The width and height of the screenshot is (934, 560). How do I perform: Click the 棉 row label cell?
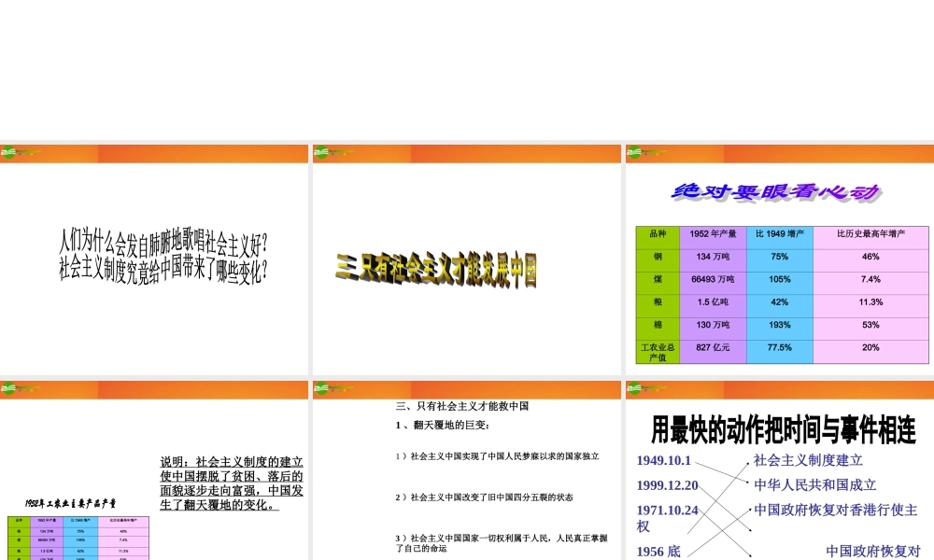pyautogui.click(x=658, y=329)
